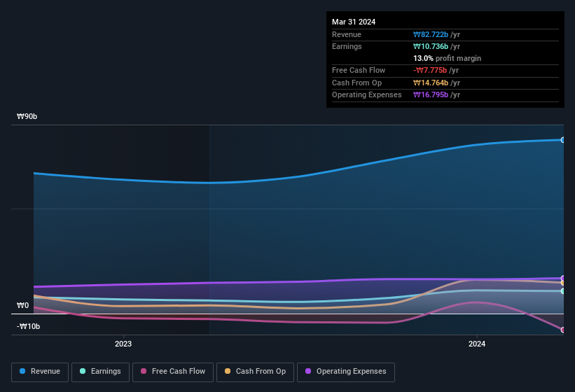Screen dimensions: 575x392
Task: Click the -₩7.775b free cash flow value
Action: (x=430, y=70)
